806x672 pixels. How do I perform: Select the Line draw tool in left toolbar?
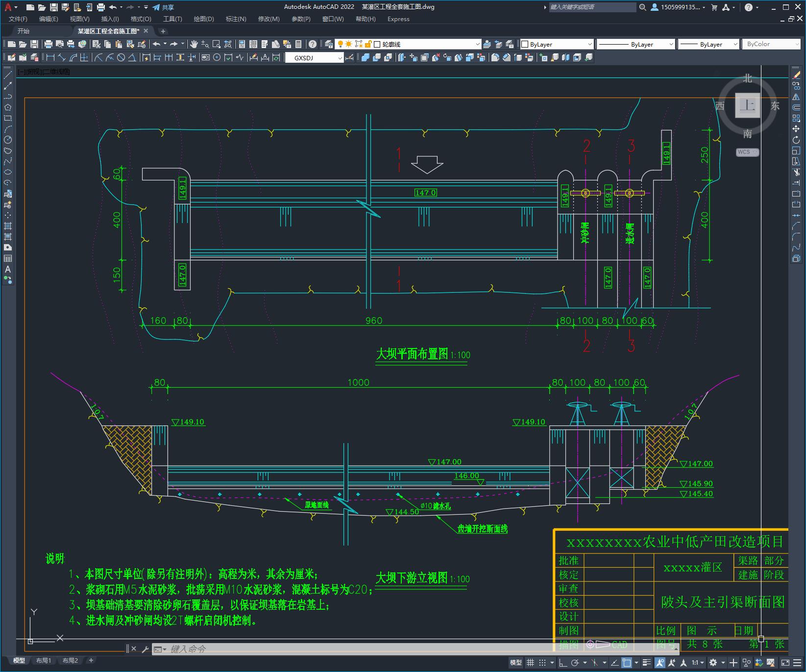pyautogui.click(x=8, y=75)
